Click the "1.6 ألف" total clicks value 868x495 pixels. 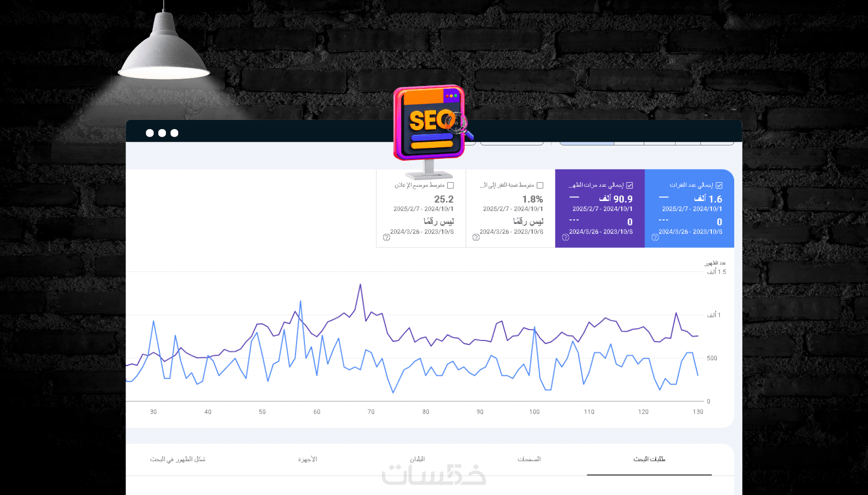pos(708,199)
